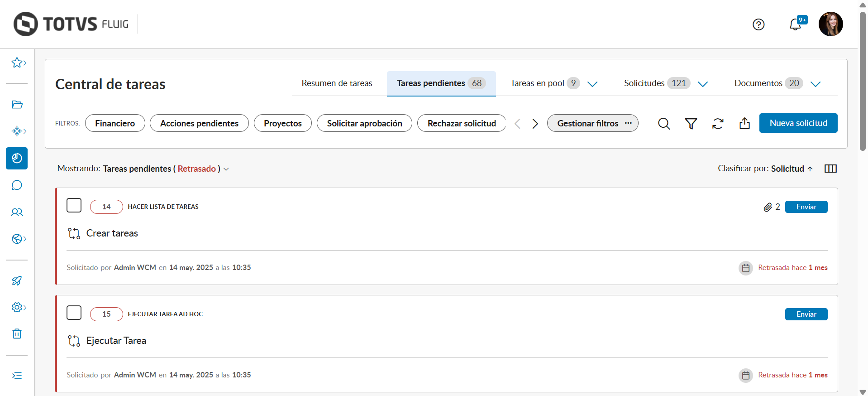Switch to Resumen de tareas tab
Screen dimensions: 868x396
pyautogui.click(x=337, y=83)
